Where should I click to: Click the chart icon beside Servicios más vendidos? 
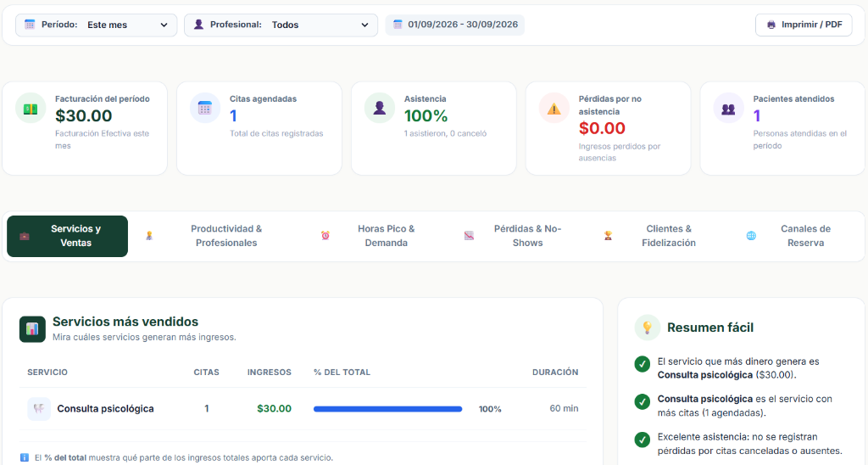pos(33,329)
